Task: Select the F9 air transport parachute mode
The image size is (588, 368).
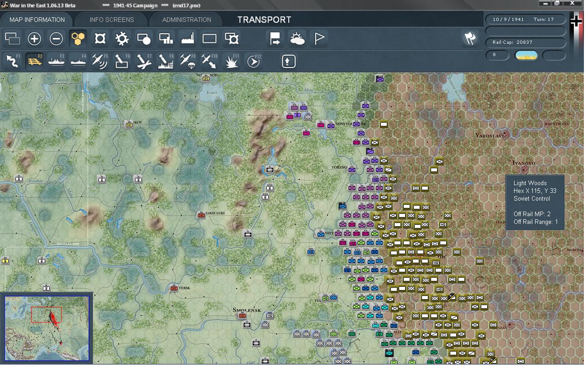Action: (x=187, y=61)
